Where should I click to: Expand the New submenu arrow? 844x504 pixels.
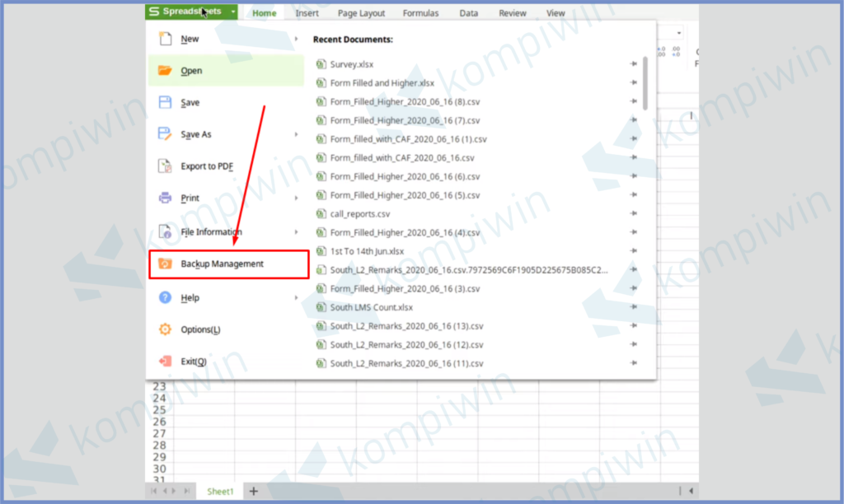coord(296,39)
